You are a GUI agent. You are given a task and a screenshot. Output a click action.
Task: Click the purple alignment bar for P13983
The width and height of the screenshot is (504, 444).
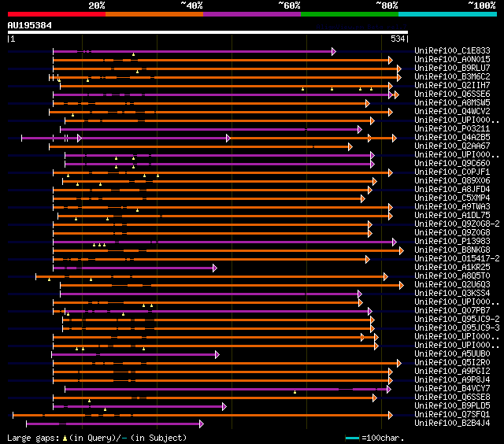pos(225,242)
